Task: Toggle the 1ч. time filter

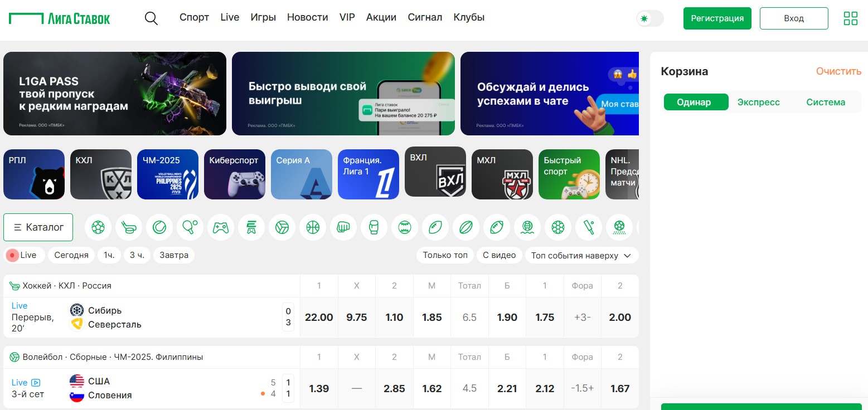Action: 109,255
